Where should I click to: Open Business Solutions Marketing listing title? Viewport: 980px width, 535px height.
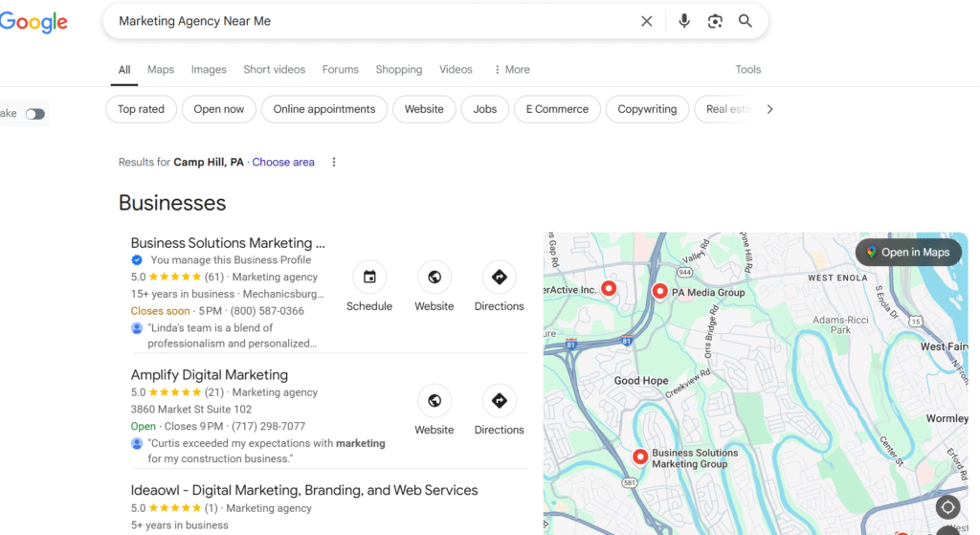tap(228, 243)
